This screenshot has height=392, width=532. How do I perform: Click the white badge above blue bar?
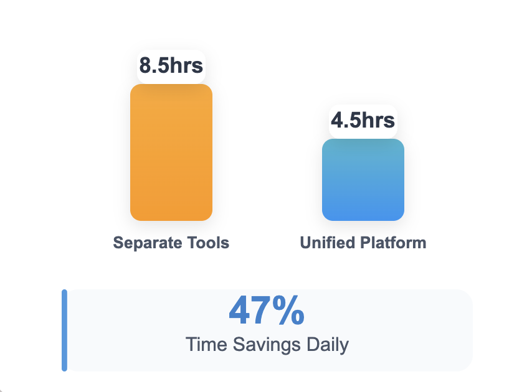click(363, 121)
